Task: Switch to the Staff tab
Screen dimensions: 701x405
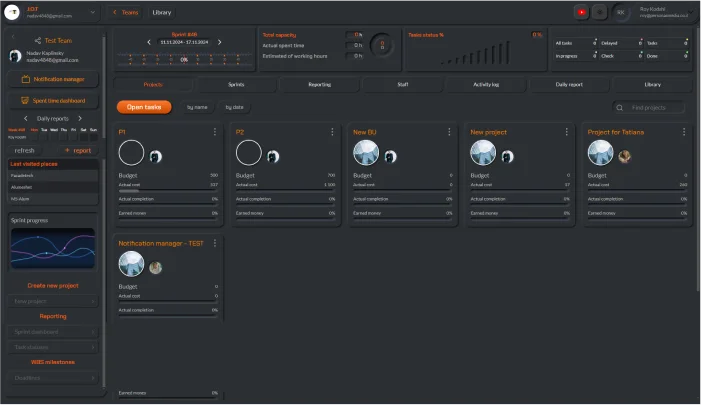Action: click(x=403, y=84)
